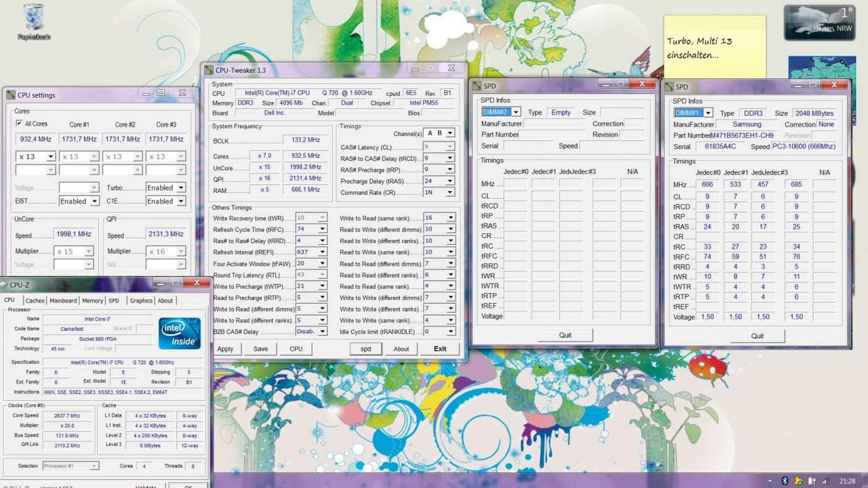
Task: Open the Command Rate (CR) 1N dropdown
Action: pyautogui.click(x=450, y=192)
